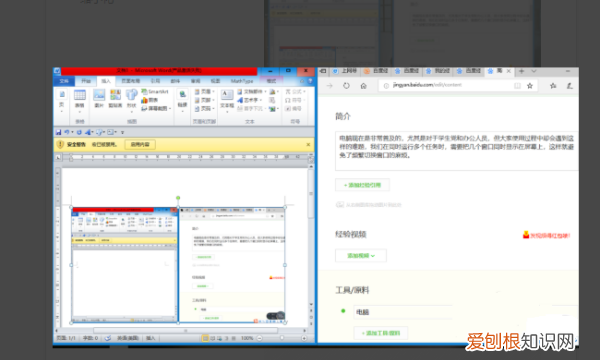Switch to the View (视图) ribbon tab
This screenshot has height=360, width=600.
(215, 81)
